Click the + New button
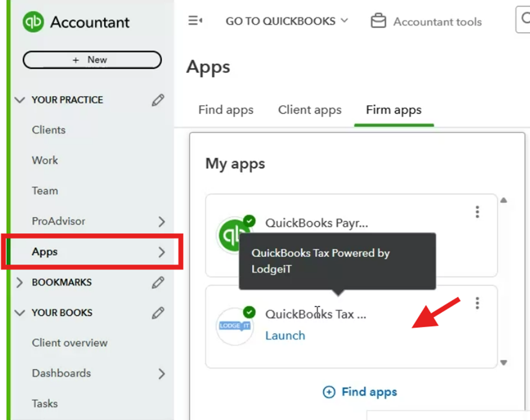The image size is (530, 420). (x=92, y=60)
